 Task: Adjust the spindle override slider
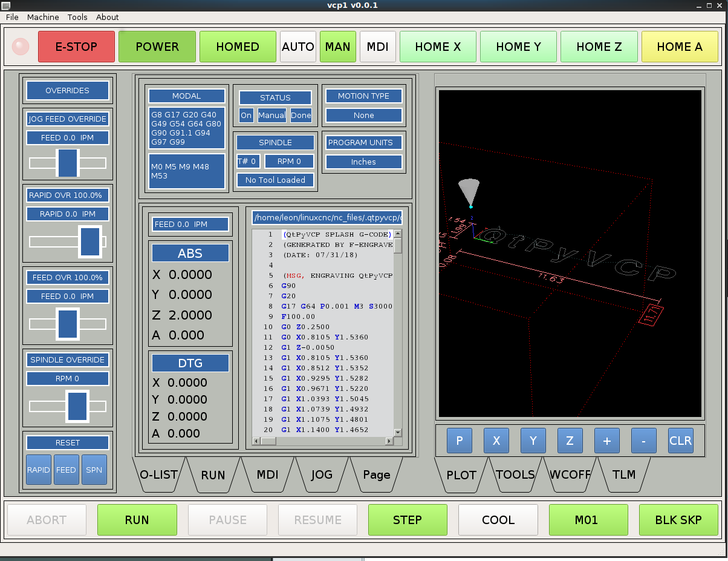(x=77, y=405)
